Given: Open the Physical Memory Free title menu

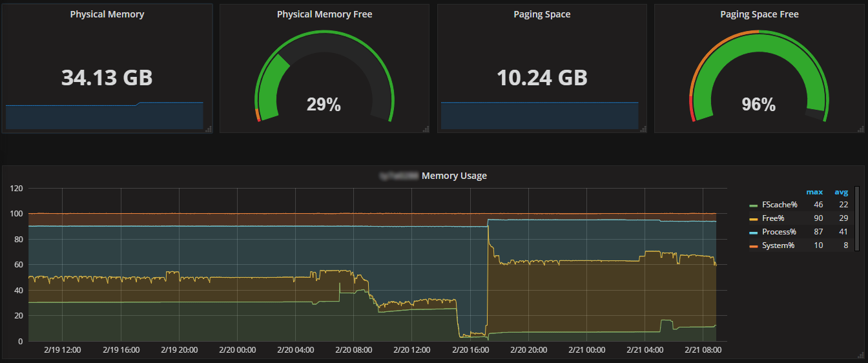Looking at the screenshot, I should (324, 14).
